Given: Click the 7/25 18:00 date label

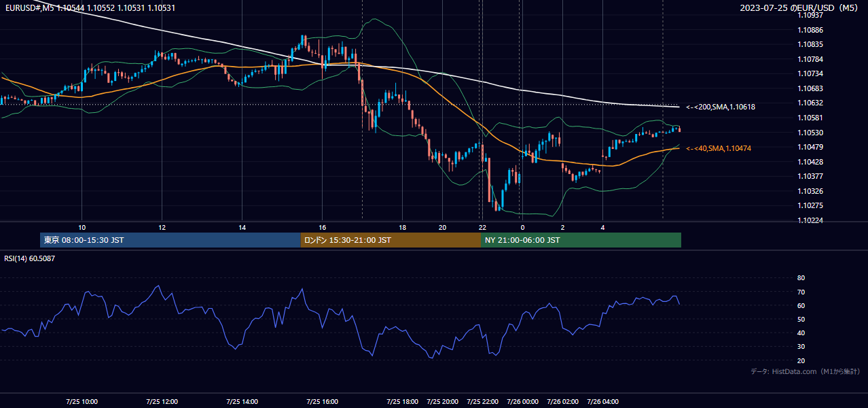Looking at the screenshot, I should coord(402,401).
